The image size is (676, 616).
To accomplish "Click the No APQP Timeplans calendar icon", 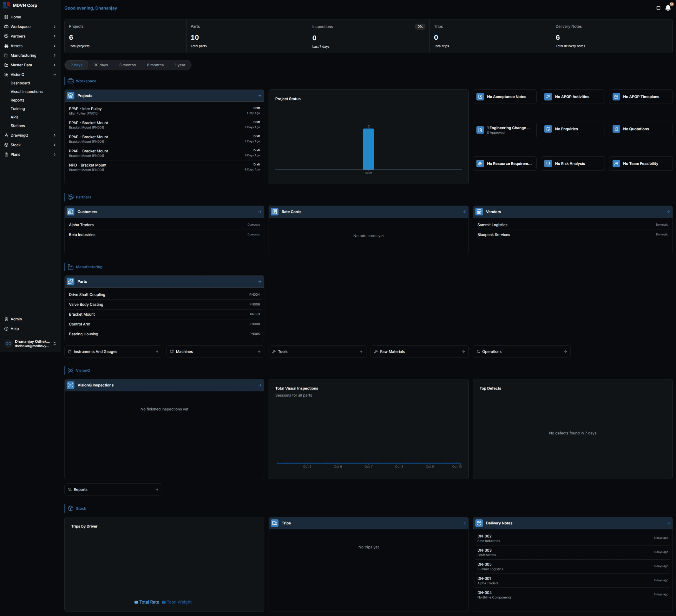I will click(616, 97).
